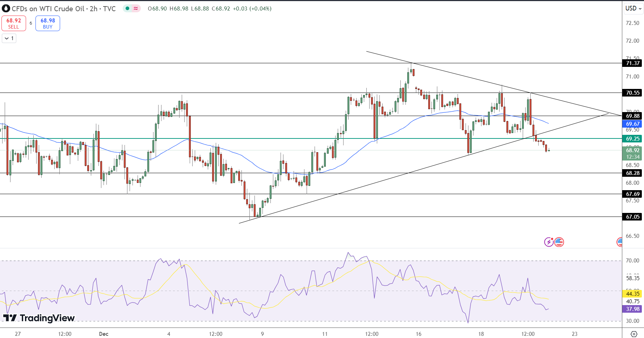The height and width of the screenshot is (338, 644).
Task: Click the green 69.25 level label
Action: click(x=633, y=139)
